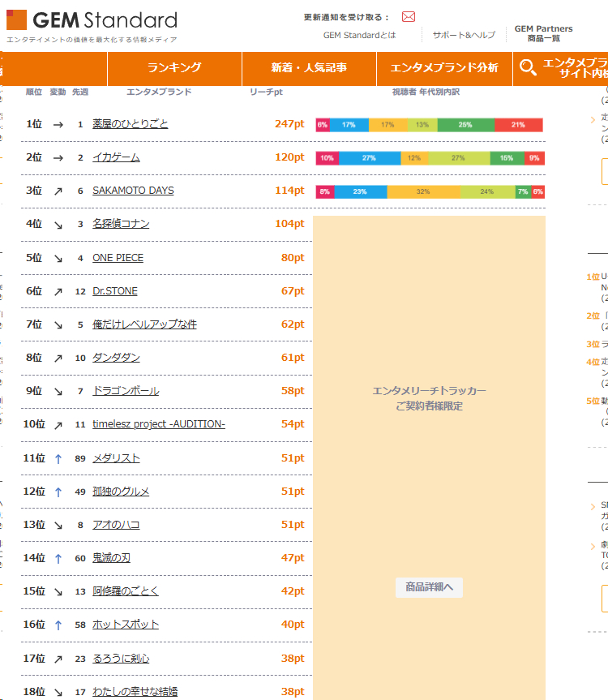This screenshot has height=700, width=608.
Task: Open timelesz project -AUDITION- link
Action: click(x=159, y=424)
